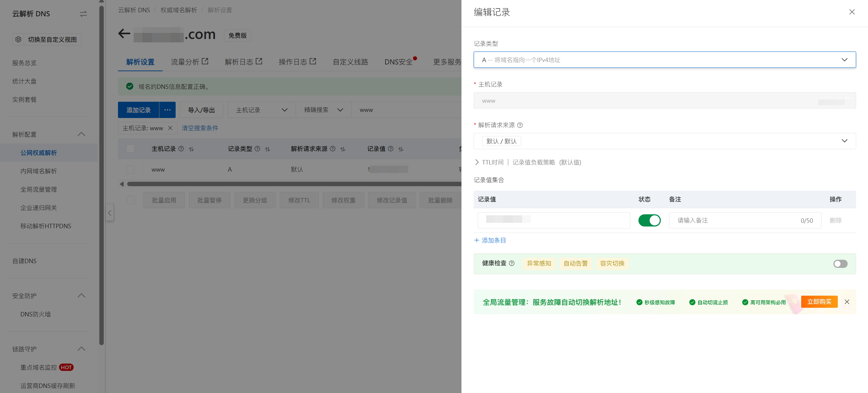Click the 添加记录 button
This screenshot has width=868, height=393.
[x=138, y=110]
